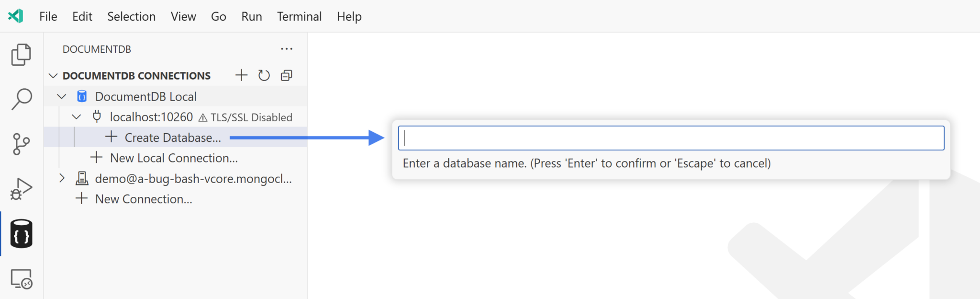
Task: Click Create Database... in the tree
Action: [172, 138]
